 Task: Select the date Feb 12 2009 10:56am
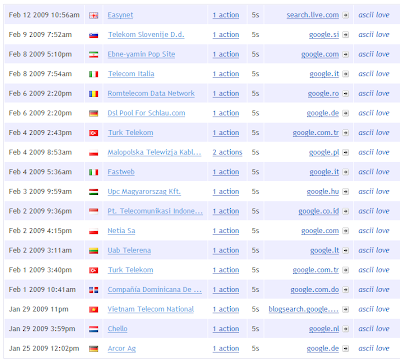coord(44,15)
